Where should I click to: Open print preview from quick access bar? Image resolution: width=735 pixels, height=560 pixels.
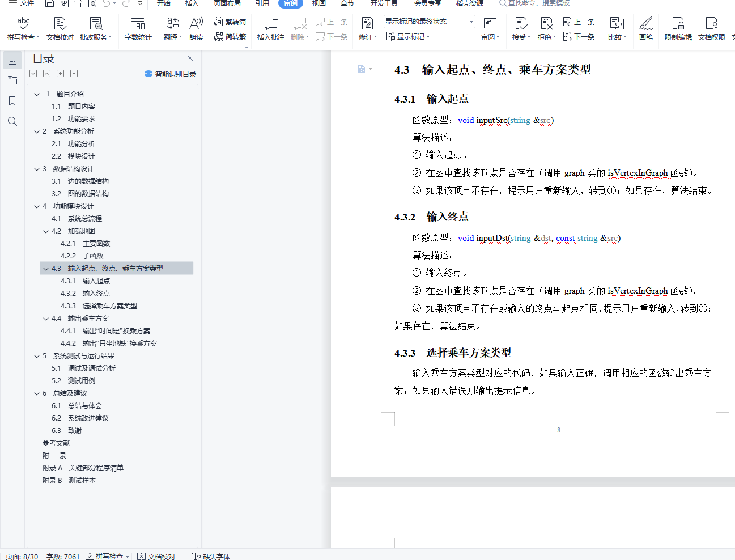coord(92,3)
